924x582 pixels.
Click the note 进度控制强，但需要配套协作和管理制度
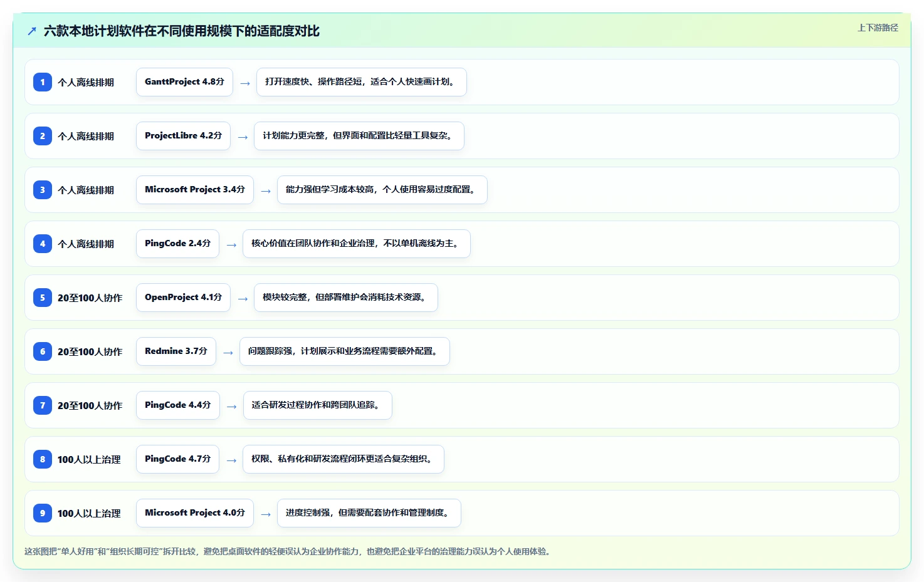click(369, 513)
